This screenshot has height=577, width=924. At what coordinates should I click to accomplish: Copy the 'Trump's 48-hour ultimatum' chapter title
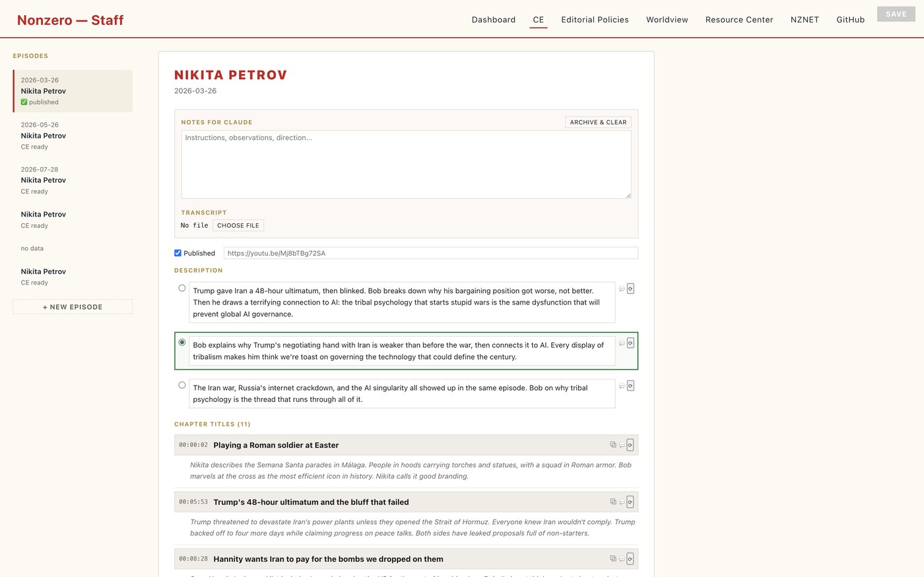coord(613,502)
